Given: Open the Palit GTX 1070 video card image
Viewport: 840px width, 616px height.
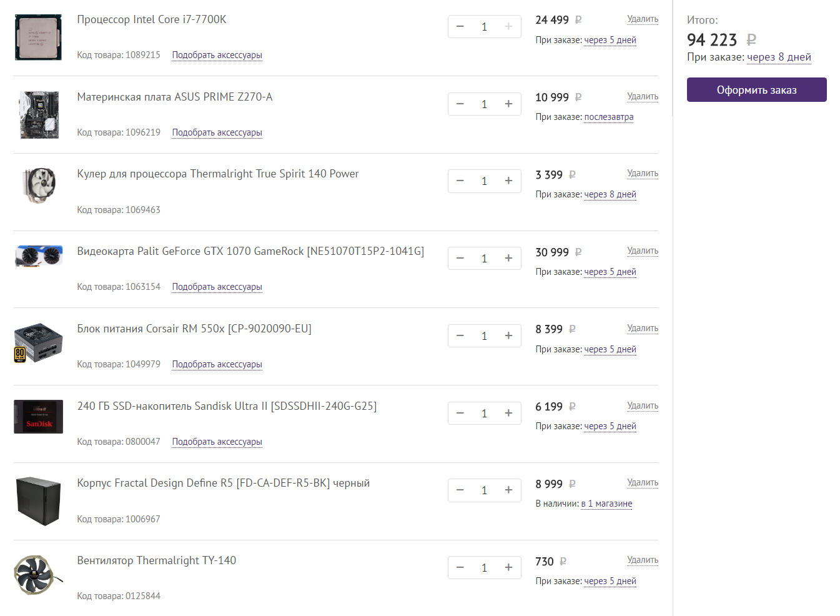Looking at the screenshot, I should 38,256.
